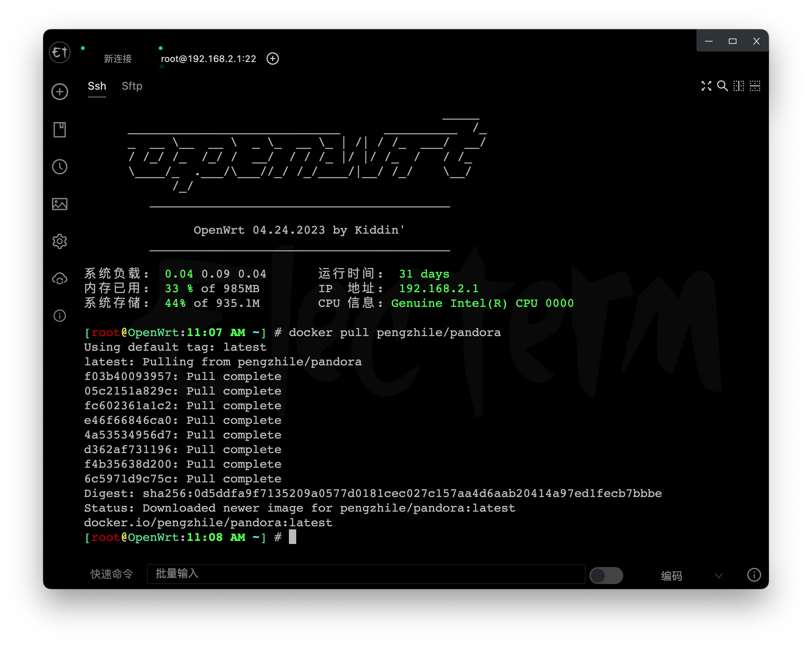Open the bookmarks sidebar icon
The image size is (812, 646).
click(60, 130)
